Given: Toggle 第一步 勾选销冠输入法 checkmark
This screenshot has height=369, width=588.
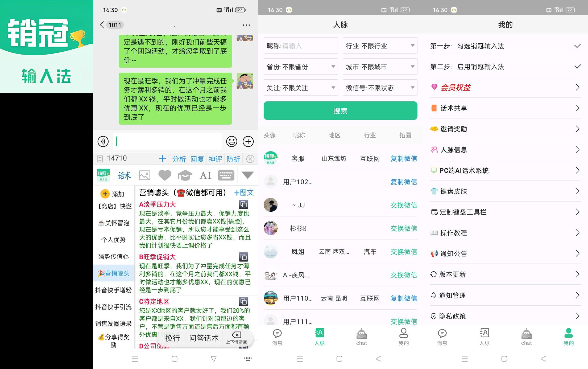Looking at the screenshot, I should click(x=577, y=46).
